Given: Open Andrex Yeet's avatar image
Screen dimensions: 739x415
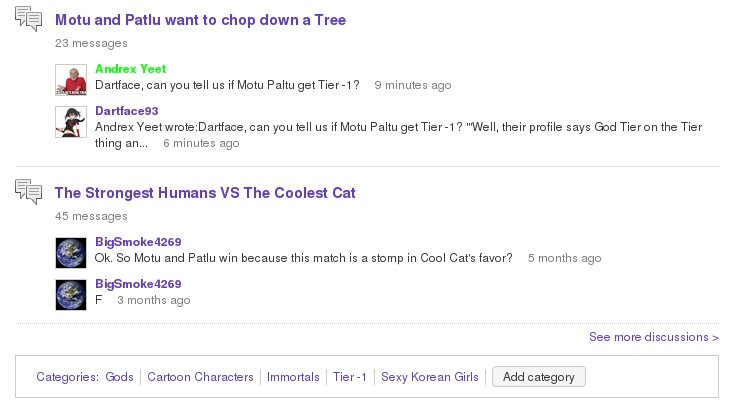Looking at the screenshot, I should click(x=69, y=79).
